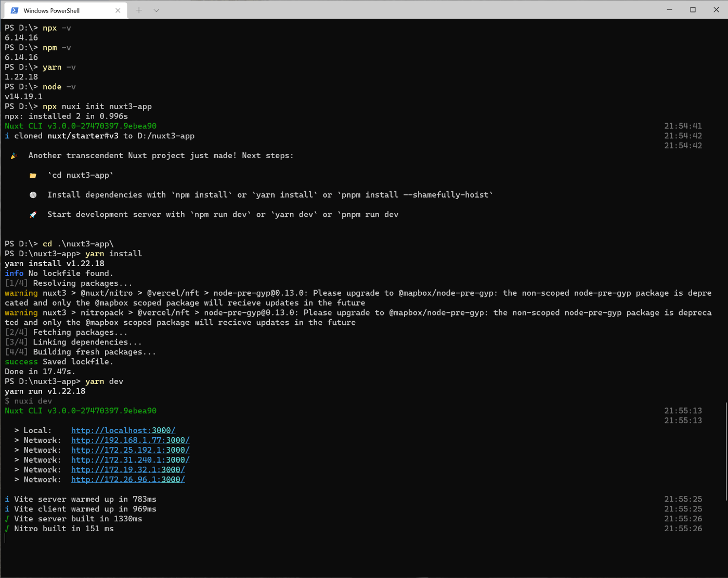Click the node version 'v14.19.1'
This screenshot has width=728, height=578.
click(x=24, y=97)
